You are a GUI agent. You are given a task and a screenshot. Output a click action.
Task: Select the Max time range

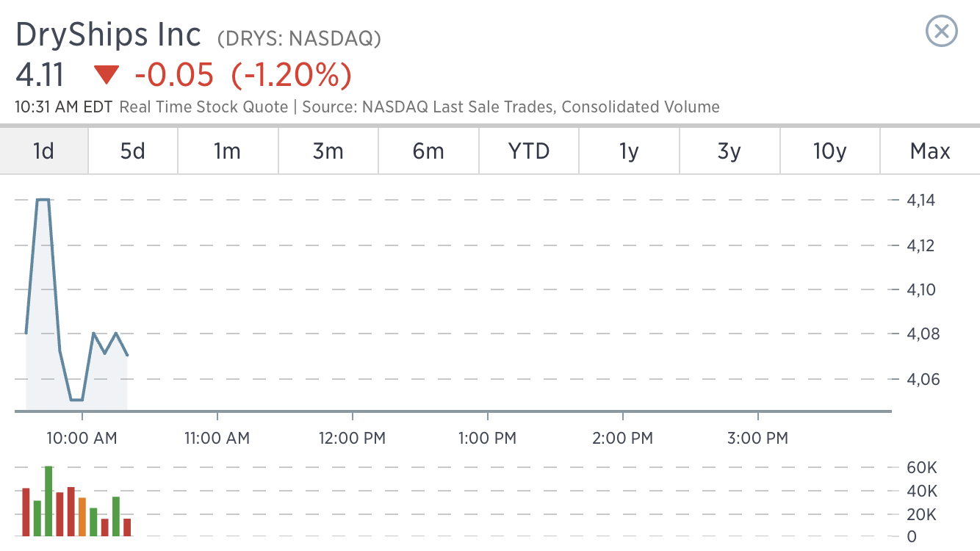[930, 151]
